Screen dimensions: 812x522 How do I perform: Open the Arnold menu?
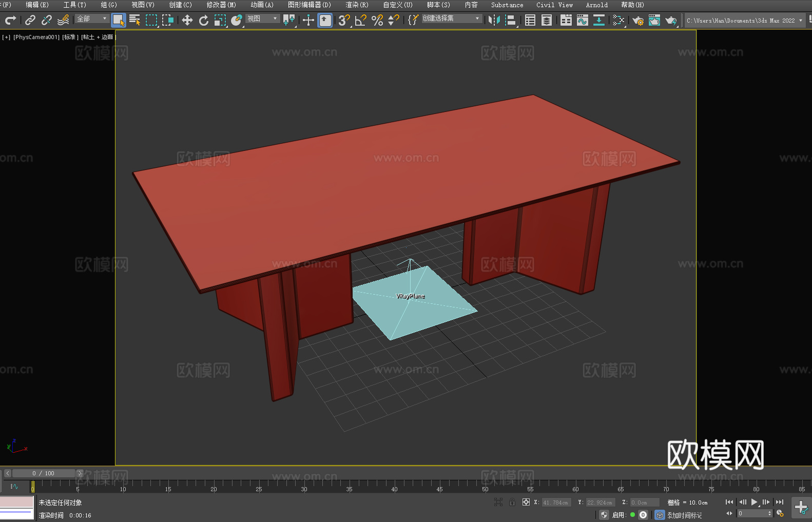coord(597,5)
